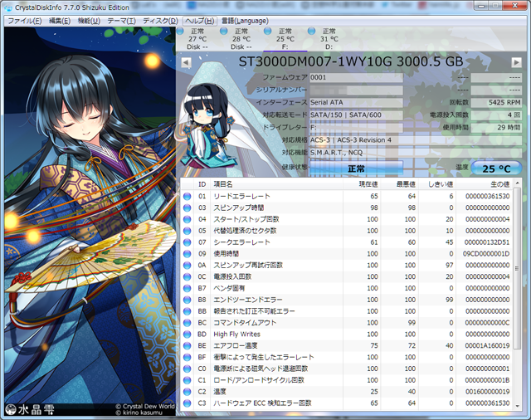The width and height of the screenshot is (531, 420).
Task: Click the SATA/150 | SATA/600 transfer mode field
Action: pos(356,115)
